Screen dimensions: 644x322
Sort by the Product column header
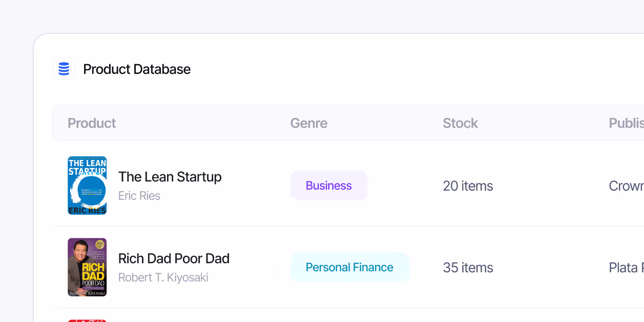(x=92, y=123)
